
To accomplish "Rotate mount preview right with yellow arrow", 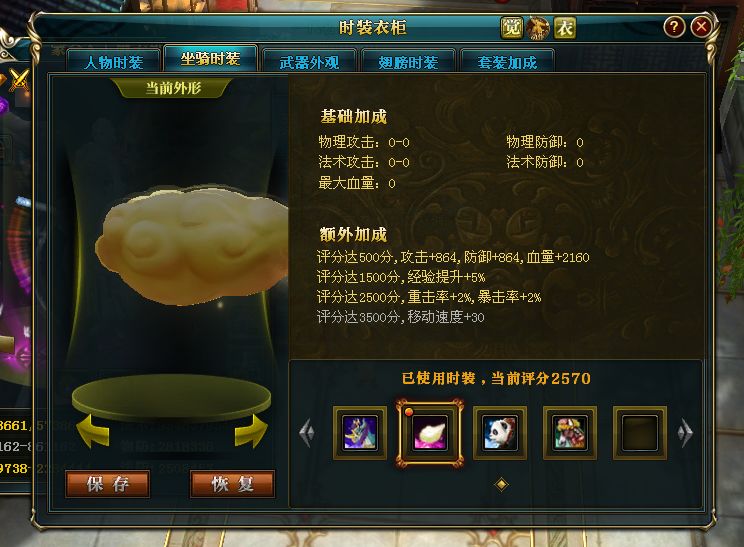I will tap(251, 431).
